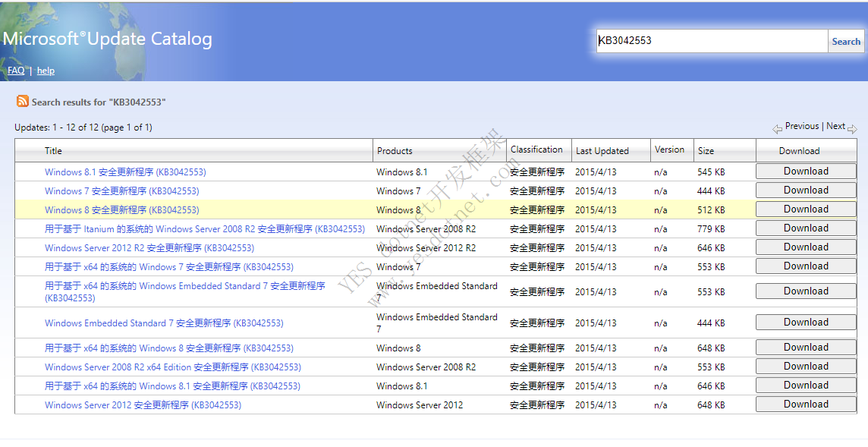
Task: Download the Windows Server 2012 update
Action: click(806, 405)
